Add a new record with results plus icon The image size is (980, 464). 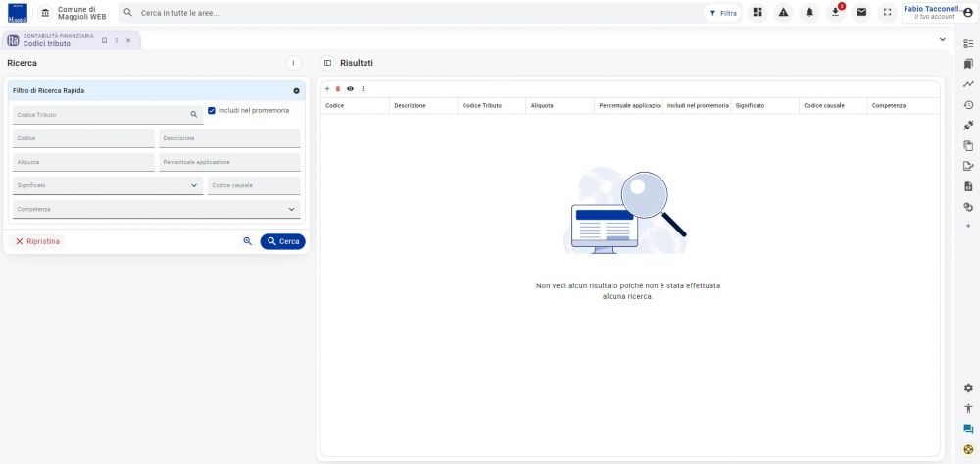(327, 89)
